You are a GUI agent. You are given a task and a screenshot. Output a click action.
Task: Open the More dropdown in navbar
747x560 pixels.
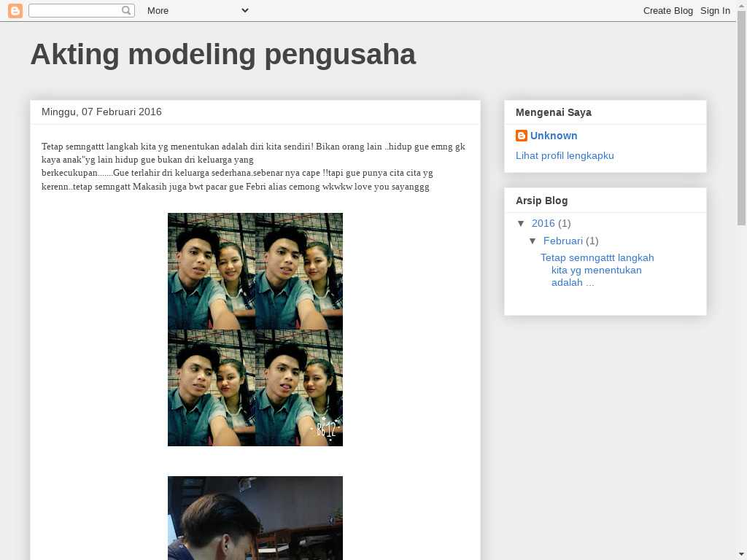point(198,10)
